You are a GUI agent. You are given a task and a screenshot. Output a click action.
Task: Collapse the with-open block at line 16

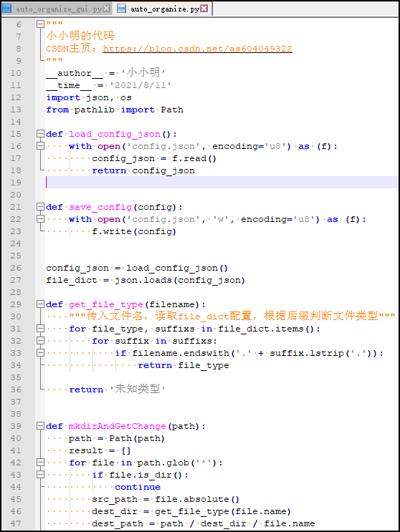pos(40,146)
